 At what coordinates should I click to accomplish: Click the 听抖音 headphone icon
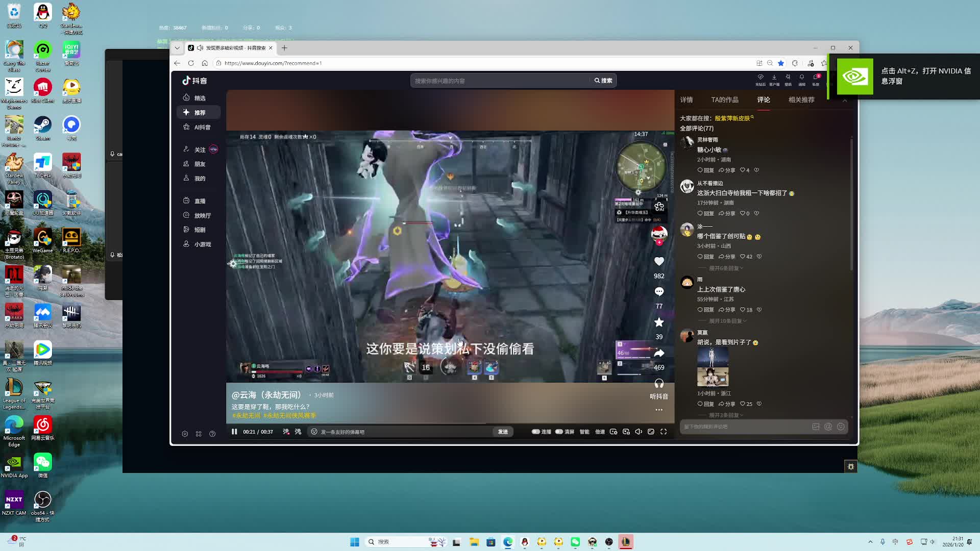tap(659, 384)
